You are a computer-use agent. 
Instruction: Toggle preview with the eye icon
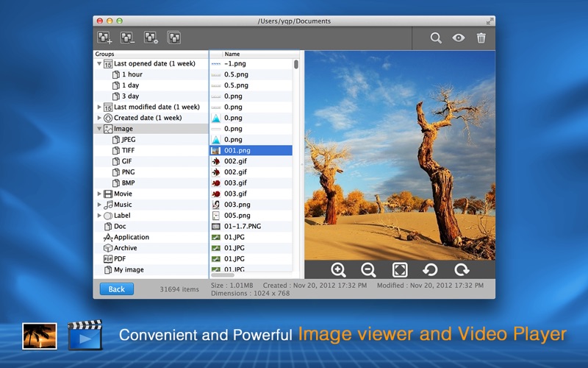click(x=458, y=38)
